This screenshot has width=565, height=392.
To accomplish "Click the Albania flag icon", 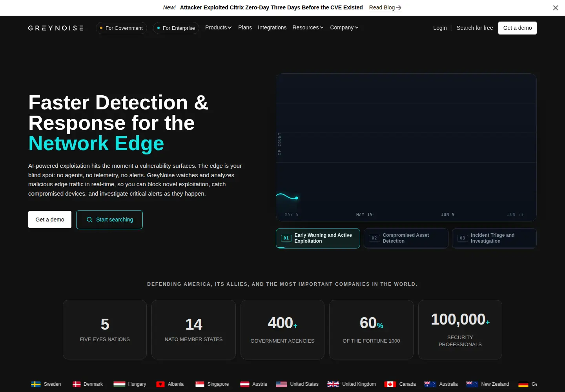I will (x=160, y=384).
